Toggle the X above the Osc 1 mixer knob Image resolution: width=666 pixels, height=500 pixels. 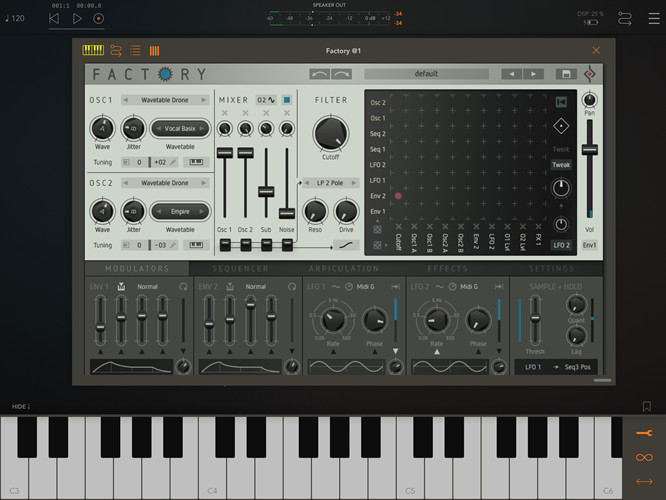225,113
